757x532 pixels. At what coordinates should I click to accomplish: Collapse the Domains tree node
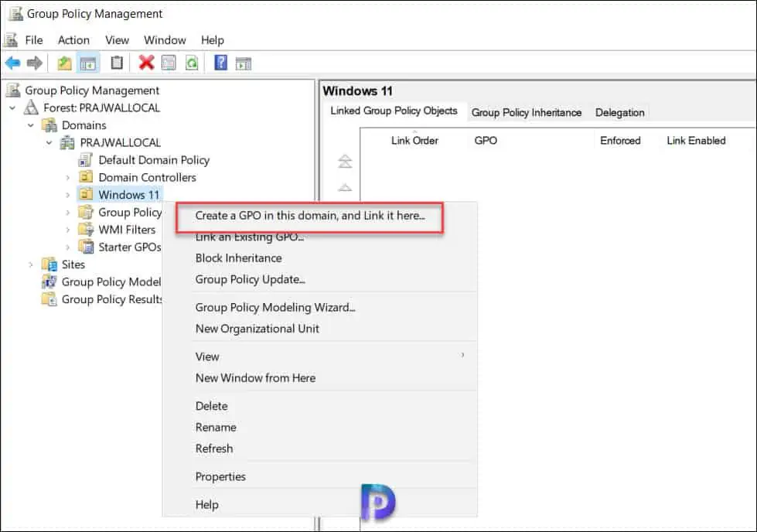pyautogui.click(x=31, y=125)
